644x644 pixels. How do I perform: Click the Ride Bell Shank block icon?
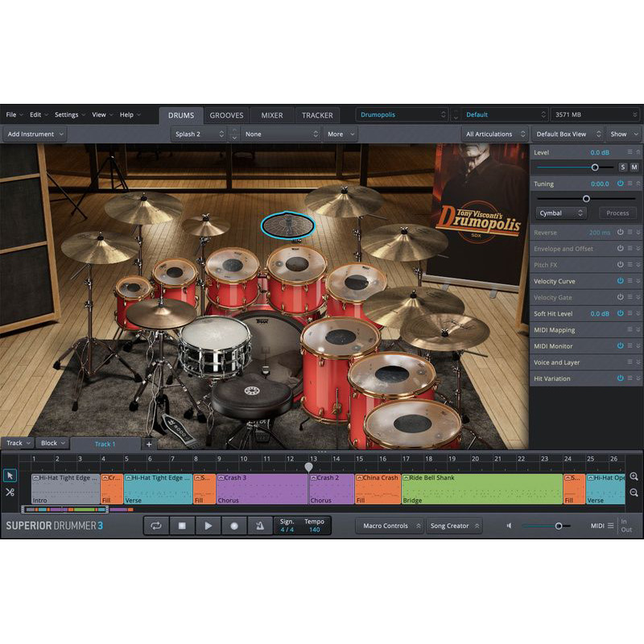(x=406, y=478)
